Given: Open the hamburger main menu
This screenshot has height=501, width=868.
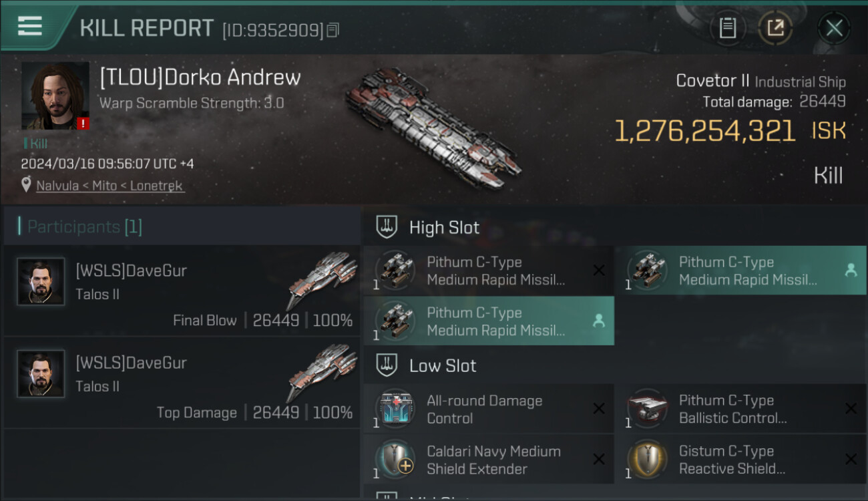Looking at the screenshot, I should coord(30,26).
